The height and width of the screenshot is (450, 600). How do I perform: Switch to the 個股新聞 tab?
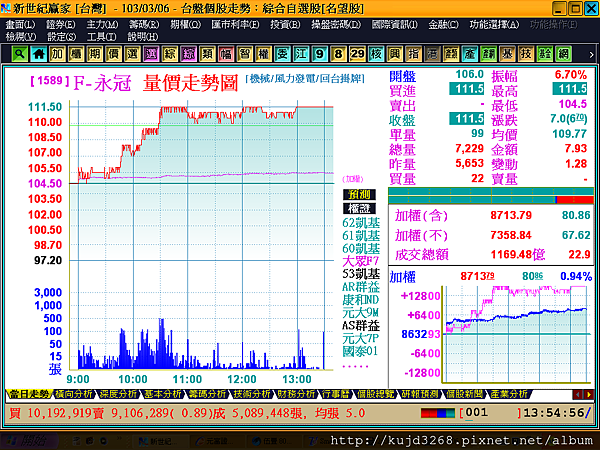tap(464, 394)
